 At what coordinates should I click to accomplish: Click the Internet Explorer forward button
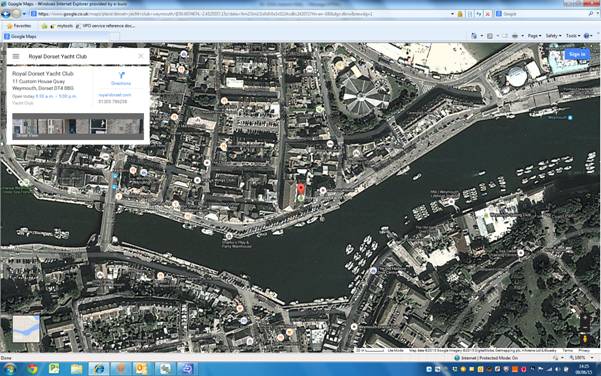(x=16, y=14)
